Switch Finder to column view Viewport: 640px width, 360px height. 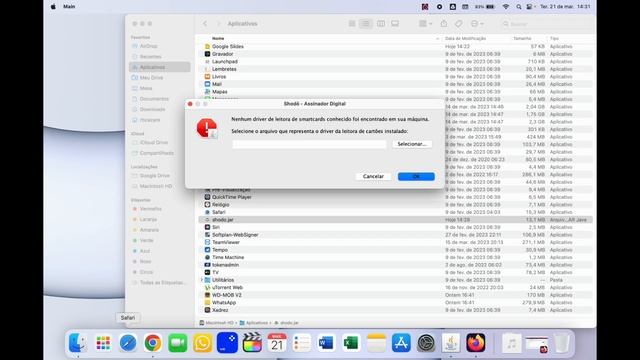[x=381, y=24]
